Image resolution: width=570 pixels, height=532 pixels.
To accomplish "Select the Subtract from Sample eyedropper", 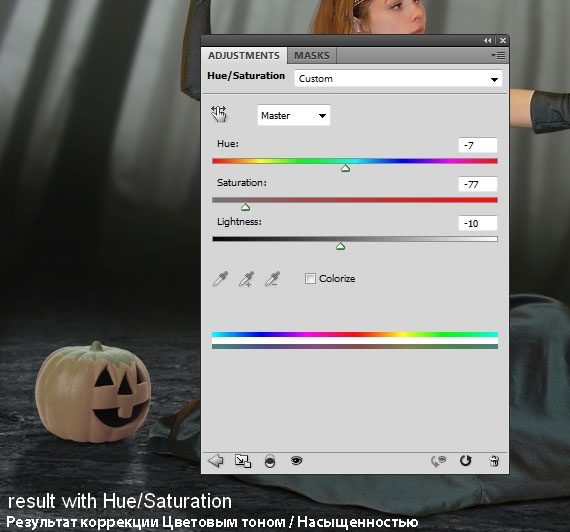I will point(273,279).
